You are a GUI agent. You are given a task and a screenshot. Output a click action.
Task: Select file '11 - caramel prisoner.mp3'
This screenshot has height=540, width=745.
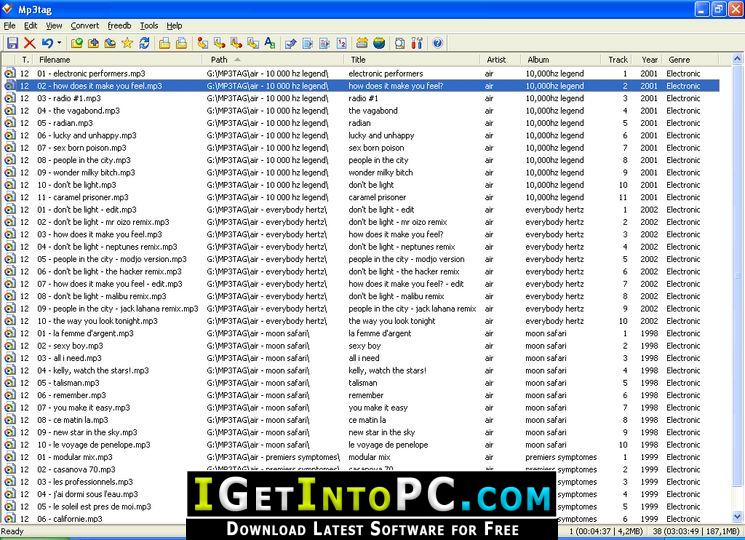83,197
